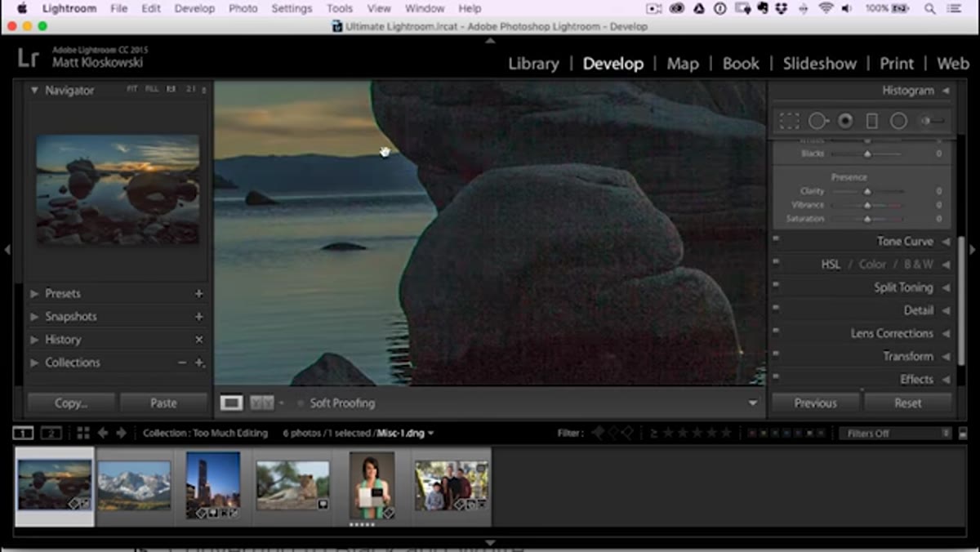Enable the Soft Proofing checkbox
Screen dimensions: 980x552
[300, 403]
